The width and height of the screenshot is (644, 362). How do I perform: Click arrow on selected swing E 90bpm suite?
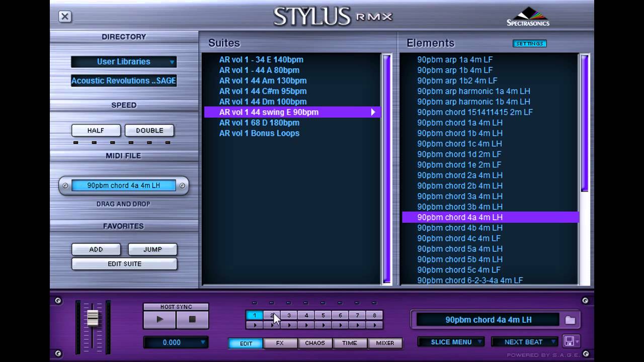click(x=373, y=112)
